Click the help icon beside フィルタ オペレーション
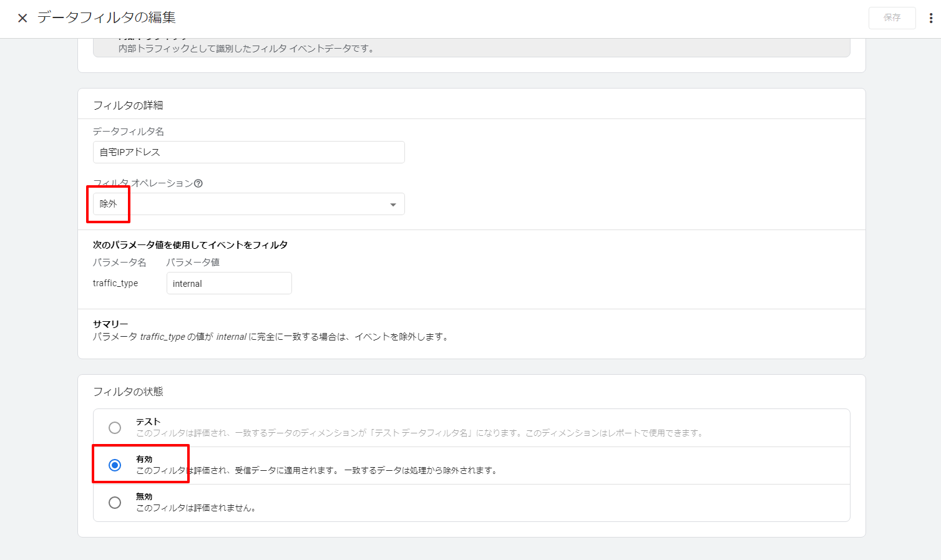The image size is (941, 560). [x=198, y=183]
